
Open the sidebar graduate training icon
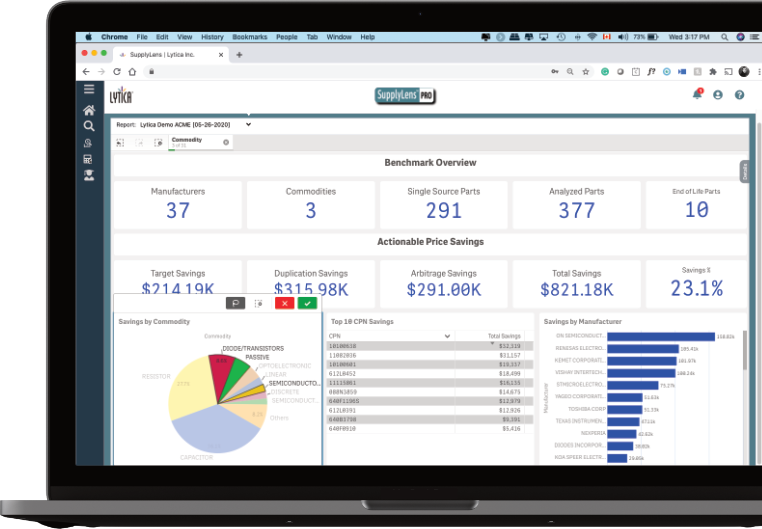point(89,175)
